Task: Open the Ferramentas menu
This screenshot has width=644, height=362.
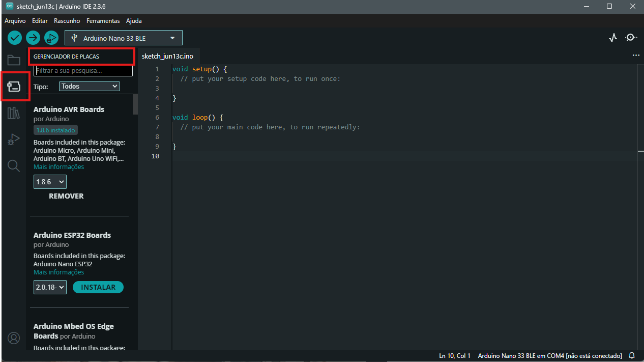Action: [x=103, y=21]
